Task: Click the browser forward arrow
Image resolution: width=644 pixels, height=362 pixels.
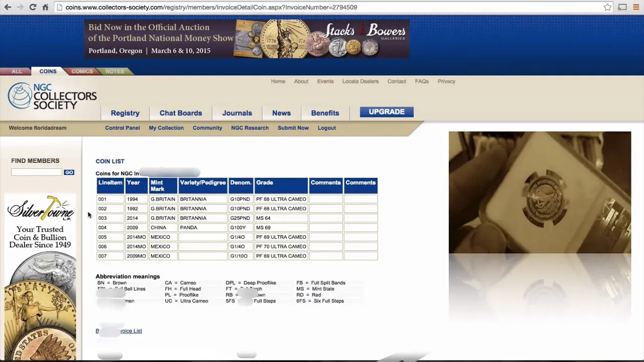Action: pyautogui.click(x=20, y=7)
